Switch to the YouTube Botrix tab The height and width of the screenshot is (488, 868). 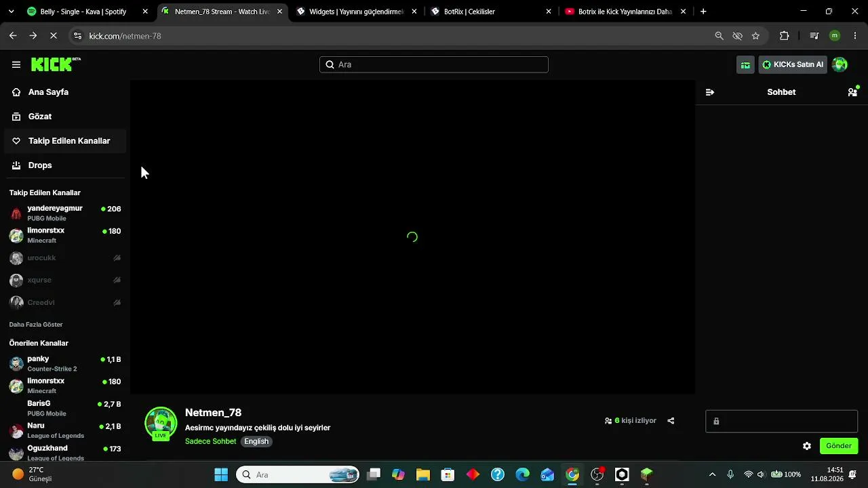coord(626,12)
